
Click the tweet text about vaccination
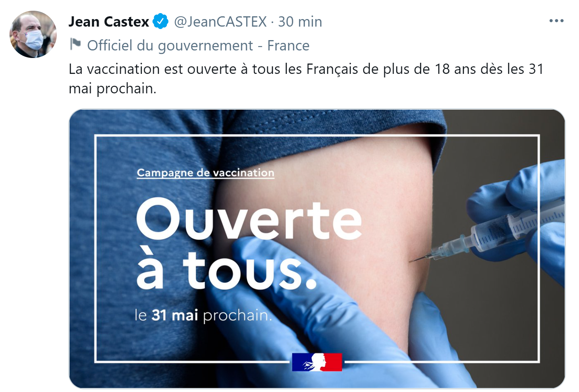306,79
